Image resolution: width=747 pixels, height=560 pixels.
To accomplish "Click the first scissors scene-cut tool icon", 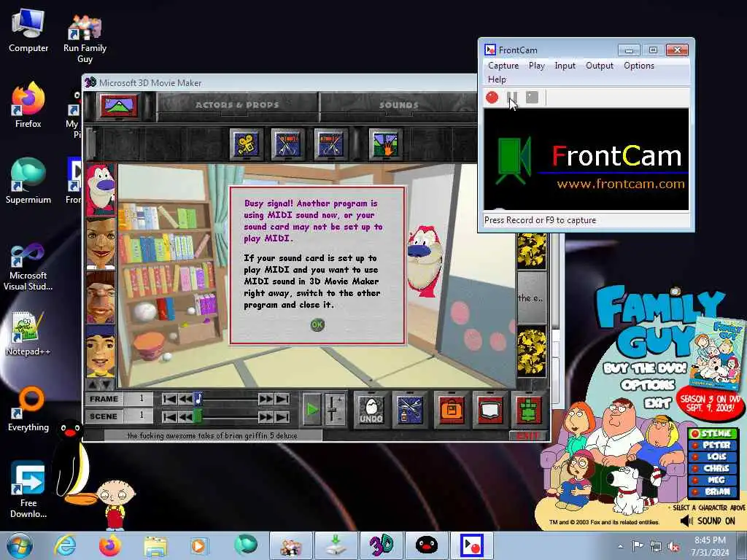I will pyautogui.click(x=287, y=144).
